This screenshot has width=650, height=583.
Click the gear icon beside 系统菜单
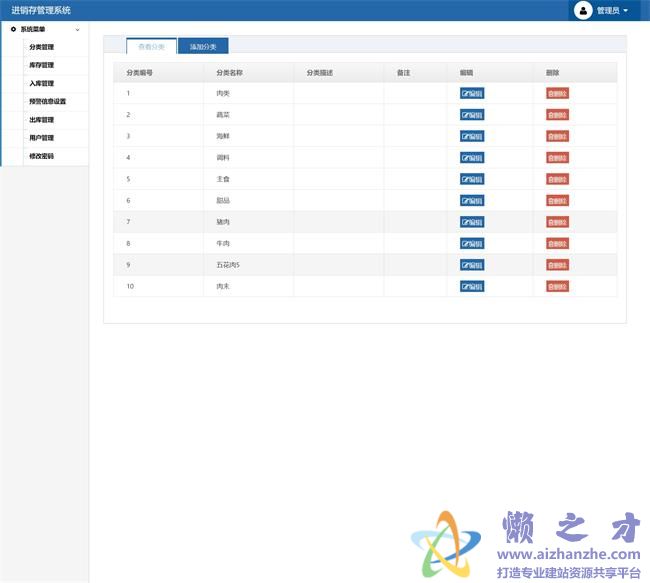13,29
